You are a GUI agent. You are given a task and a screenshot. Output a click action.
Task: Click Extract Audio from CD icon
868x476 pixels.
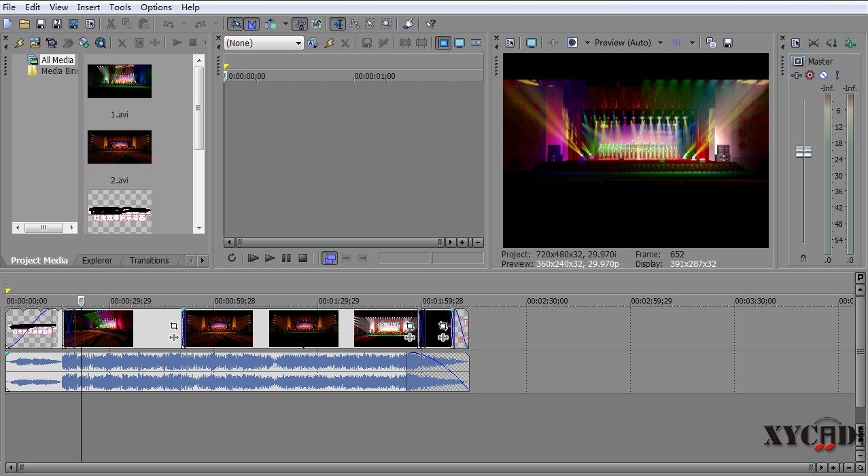pyautogui.click(x=84, y=43)
